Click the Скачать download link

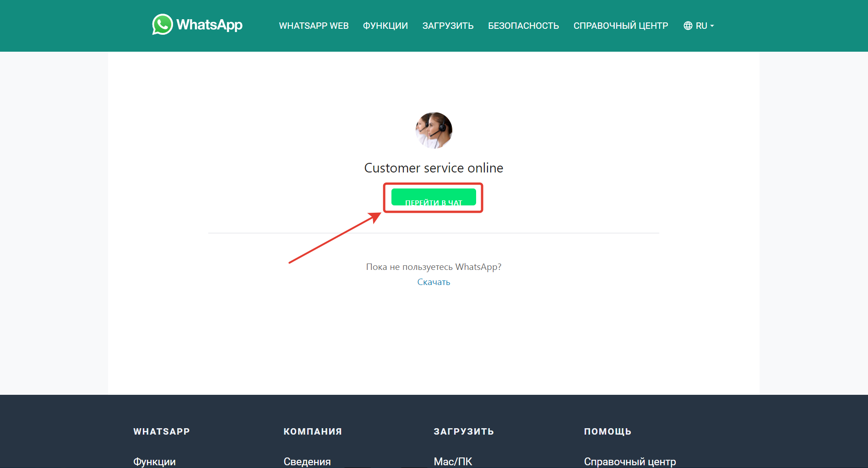pyautogui.click(x=434, y=282)
